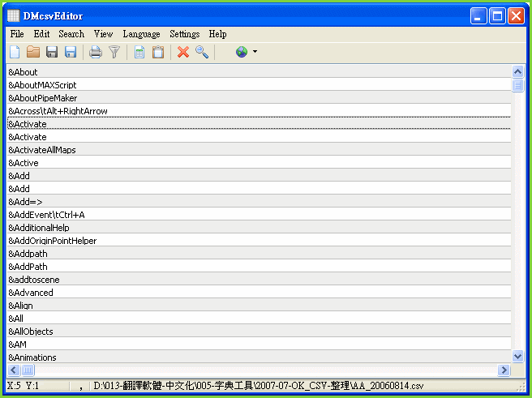Open the File menu
Screen dimensions: 532x398
tap(17, 34)
